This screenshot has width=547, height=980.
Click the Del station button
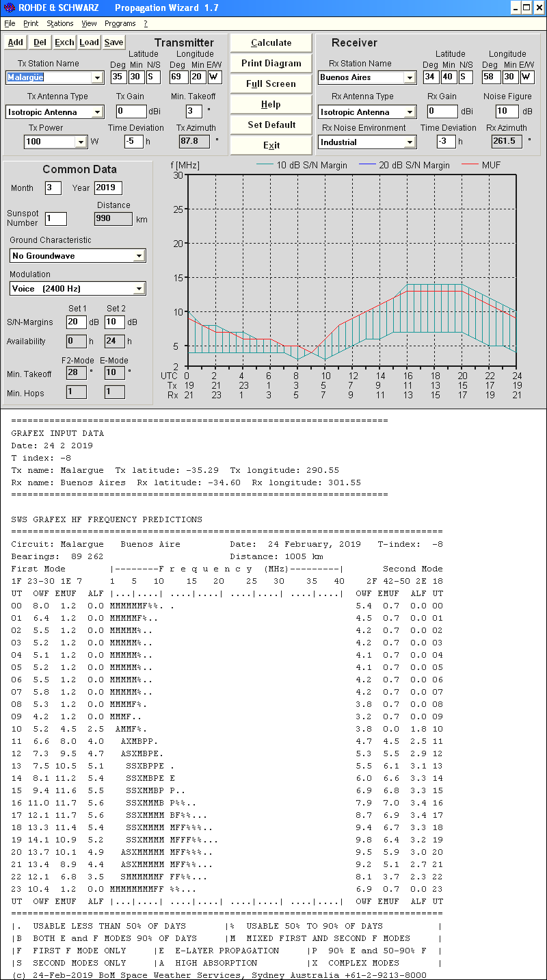pos(40,42)
